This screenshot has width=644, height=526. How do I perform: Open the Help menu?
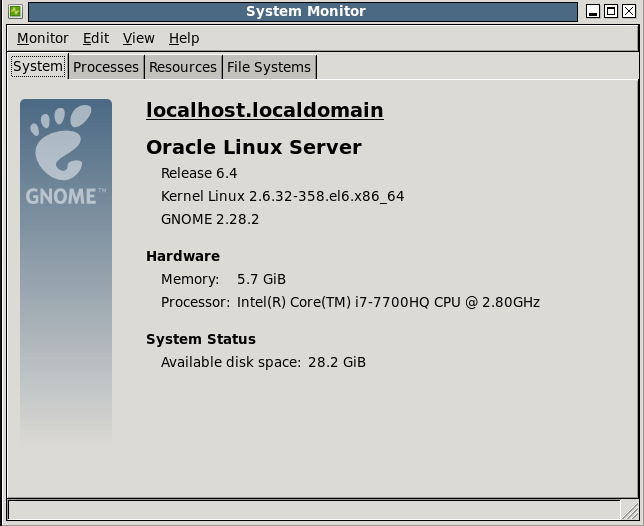point(184,38)
